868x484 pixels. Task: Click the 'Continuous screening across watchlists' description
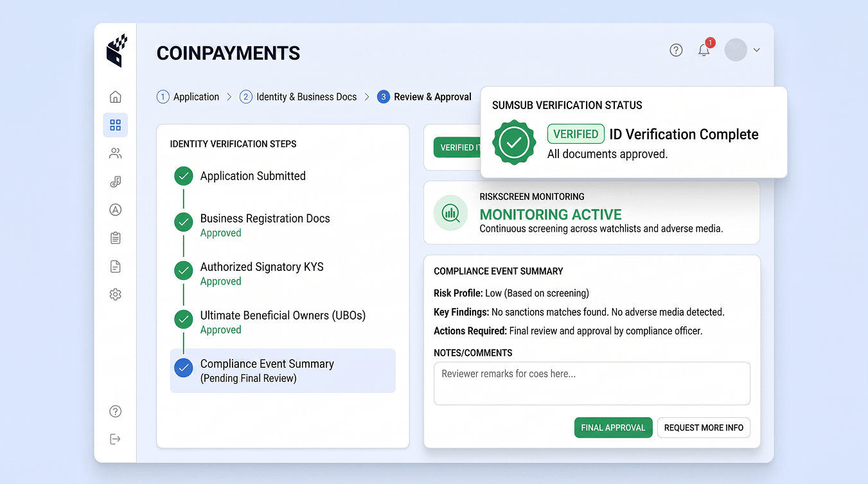(x=601, y=229)
